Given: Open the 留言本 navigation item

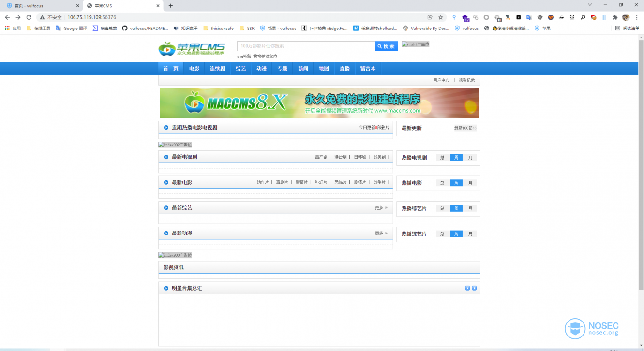Looking at the screenshot, I should (x=368, y=69).
